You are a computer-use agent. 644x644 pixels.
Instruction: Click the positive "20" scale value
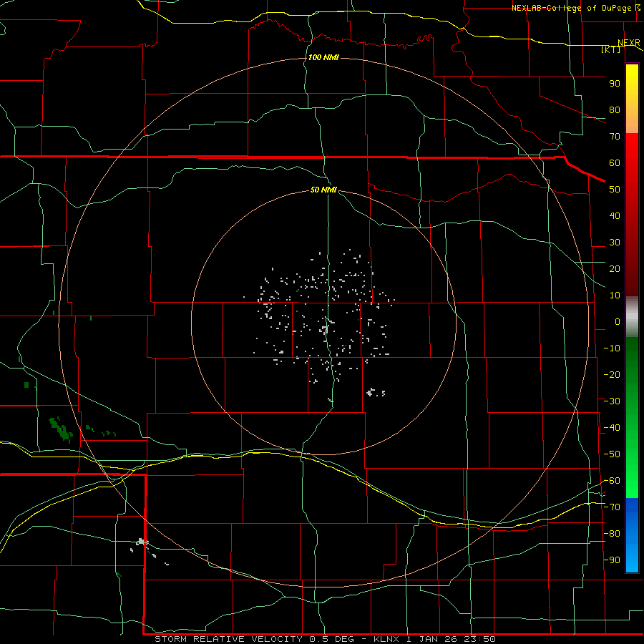(615, 268)
